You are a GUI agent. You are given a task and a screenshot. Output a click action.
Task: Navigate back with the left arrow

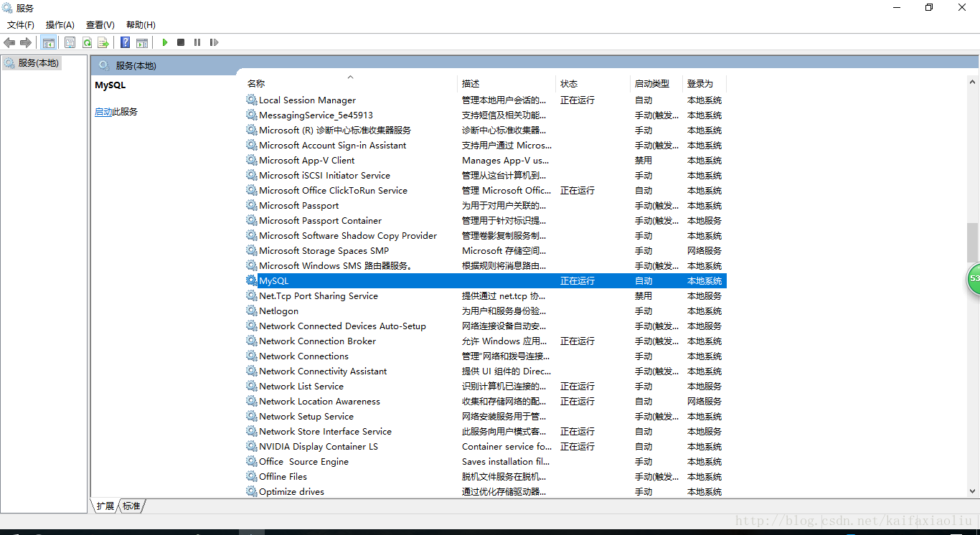click(9, 42)
